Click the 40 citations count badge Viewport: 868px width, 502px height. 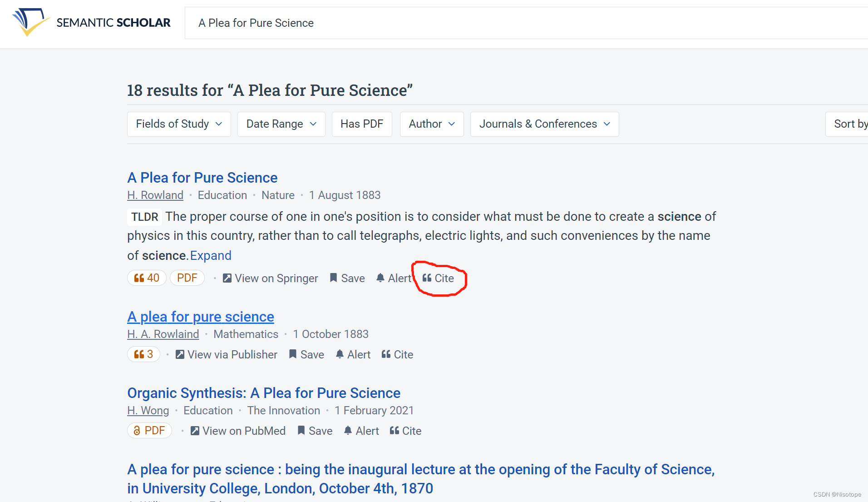click(x=147, y=278)
